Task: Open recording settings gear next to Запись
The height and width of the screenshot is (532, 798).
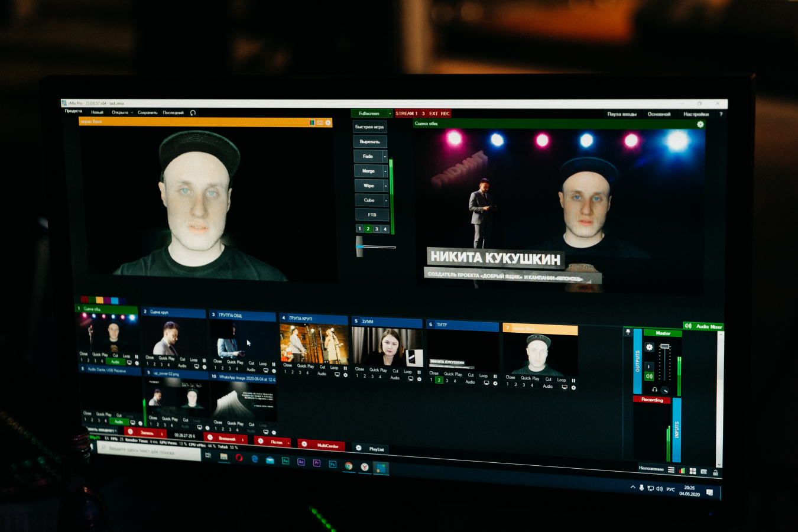Action: click(x=130, y=432)
